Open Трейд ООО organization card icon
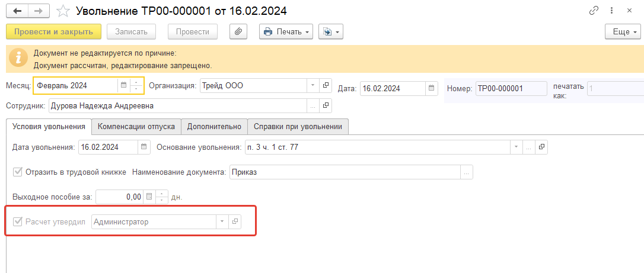This screenshot has height=273, width=644. click(326, 86)
